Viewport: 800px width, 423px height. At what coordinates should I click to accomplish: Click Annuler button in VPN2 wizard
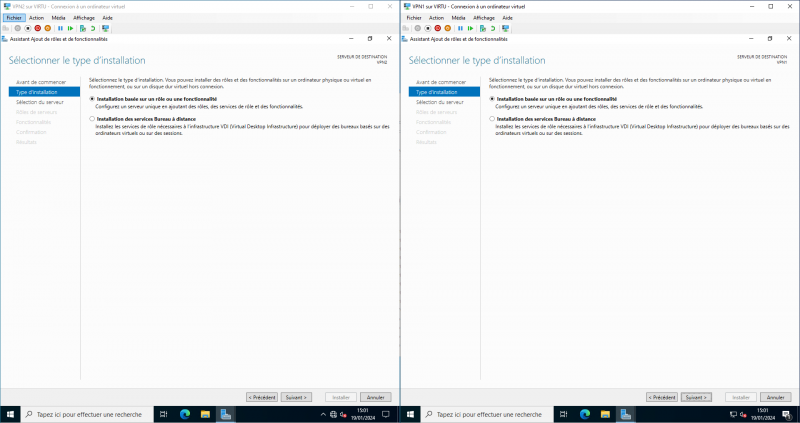click(376, 397)
